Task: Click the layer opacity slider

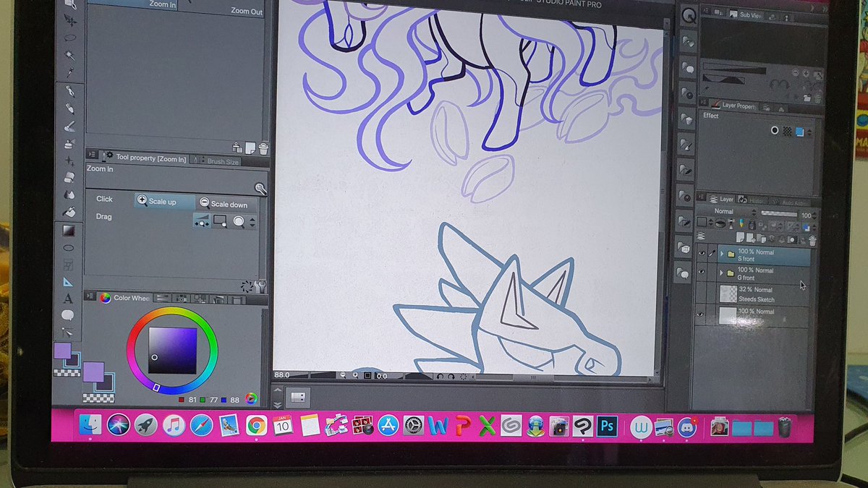Action: (779, 214)
